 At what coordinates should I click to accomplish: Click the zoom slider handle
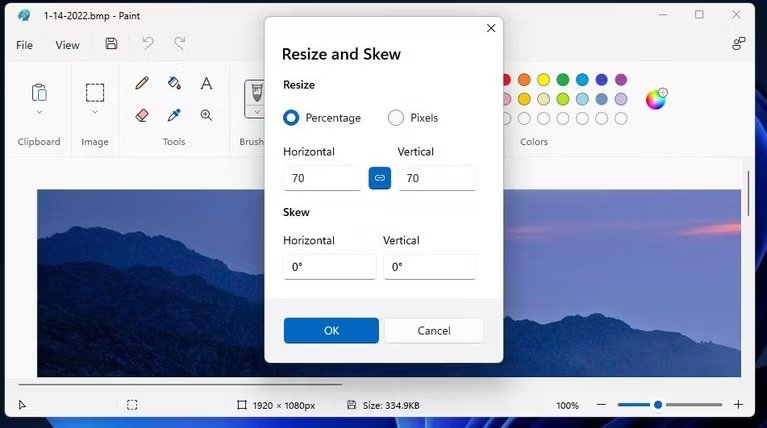pyautogui.click(x=658, y=405)
